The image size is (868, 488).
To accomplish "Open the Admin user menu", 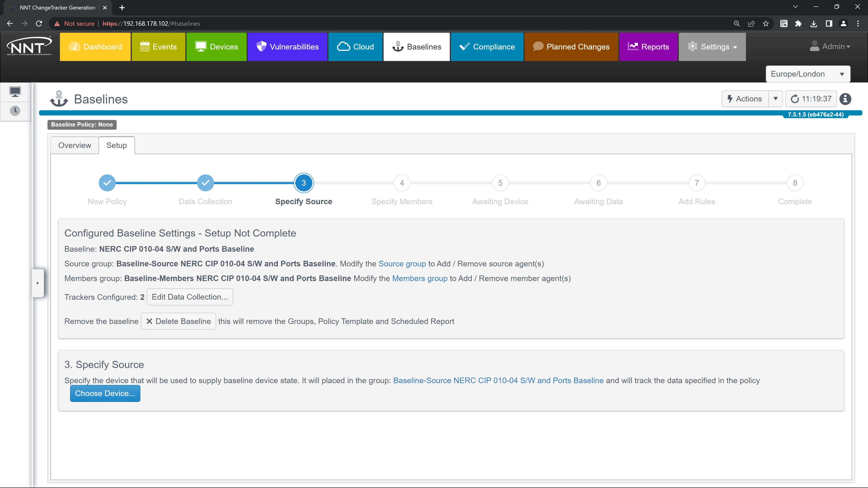I will pos(830,47).
